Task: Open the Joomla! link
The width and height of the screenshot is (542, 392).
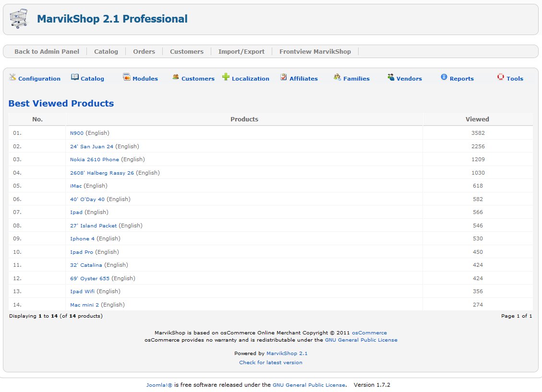Action: (159, 385)
